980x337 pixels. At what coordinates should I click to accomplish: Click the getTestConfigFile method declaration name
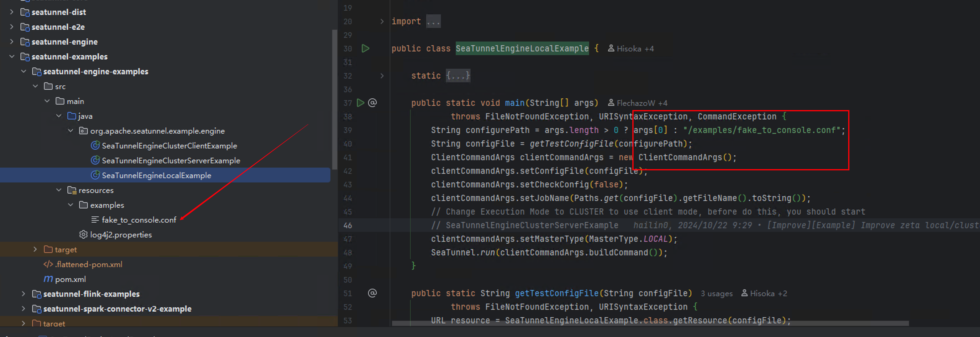click(x=557, y=294)
